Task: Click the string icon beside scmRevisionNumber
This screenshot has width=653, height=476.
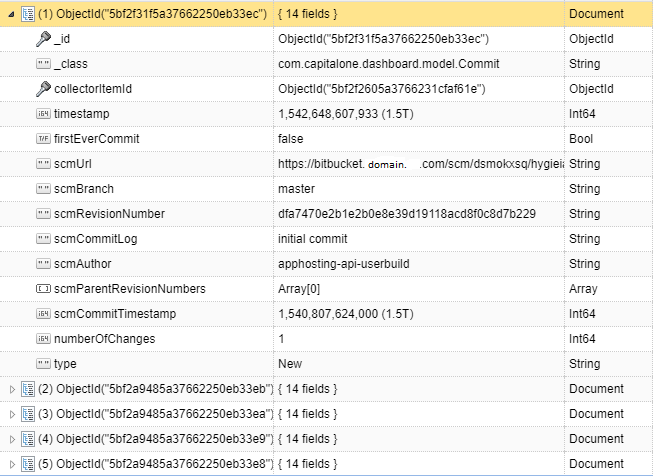Action: (x=43, y=214)
